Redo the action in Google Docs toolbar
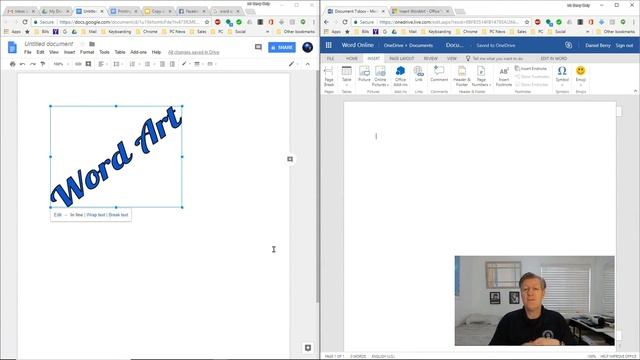Screen dimensions: 640x360 pyautogui.click(x=33, y=64)
